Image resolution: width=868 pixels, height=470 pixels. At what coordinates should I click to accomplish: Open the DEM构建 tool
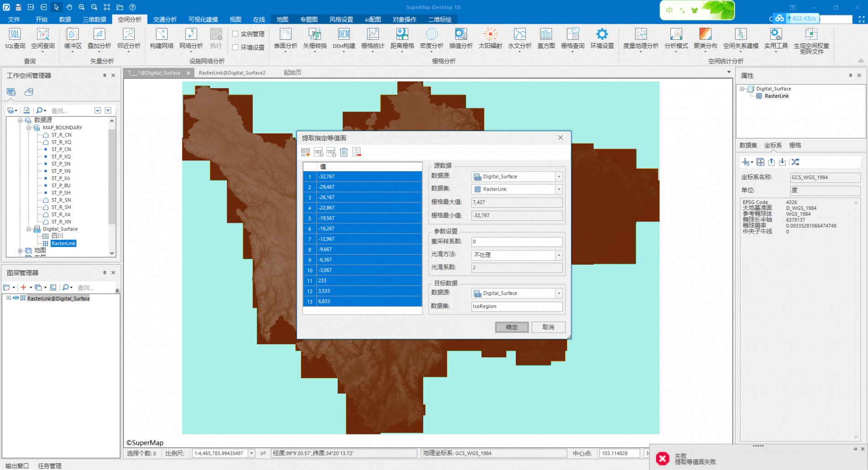coord(344,39)
